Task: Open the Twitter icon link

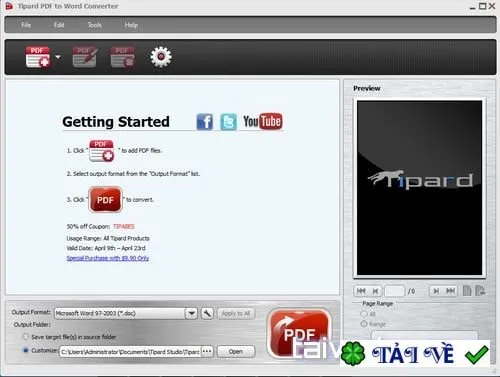Action: pyautogui.click(x=228, y=122)
